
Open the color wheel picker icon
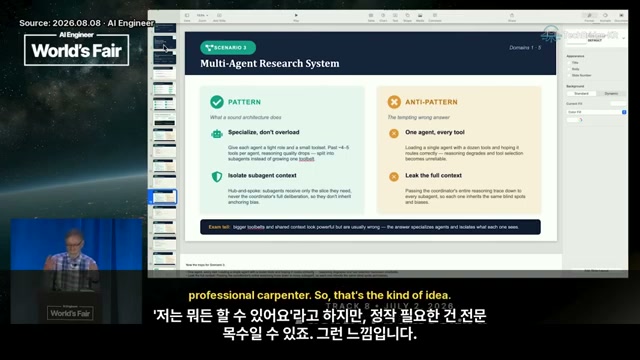(x=581, y=120)
